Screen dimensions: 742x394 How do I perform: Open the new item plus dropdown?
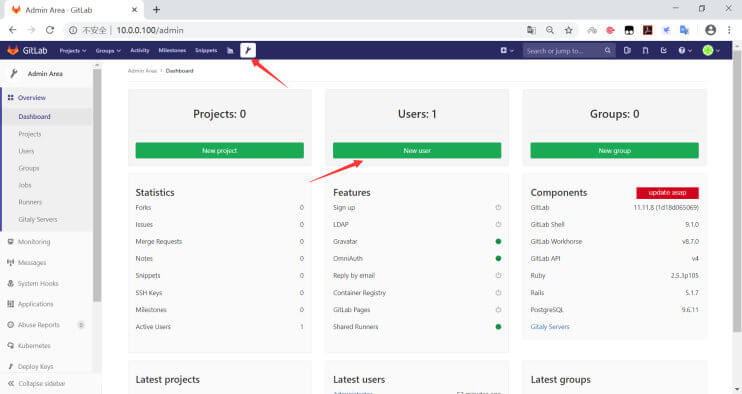point(507,51)
